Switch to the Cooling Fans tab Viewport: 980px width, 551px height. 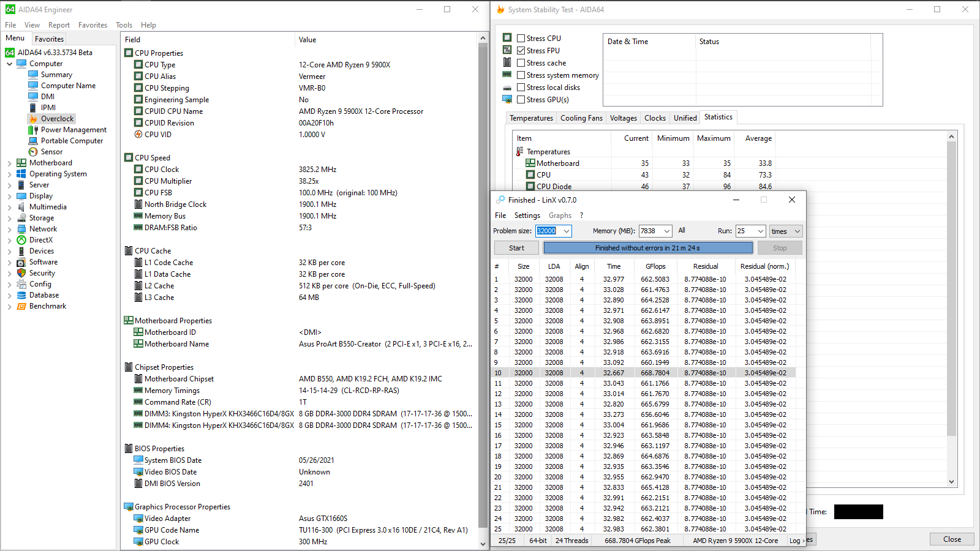click(581, 118)
